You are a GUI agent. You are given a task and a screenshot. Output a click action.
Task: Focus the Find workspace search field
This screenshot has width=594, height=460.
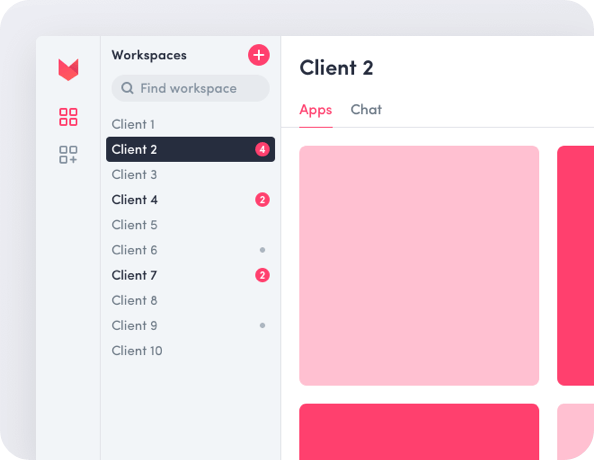(191, 88)
